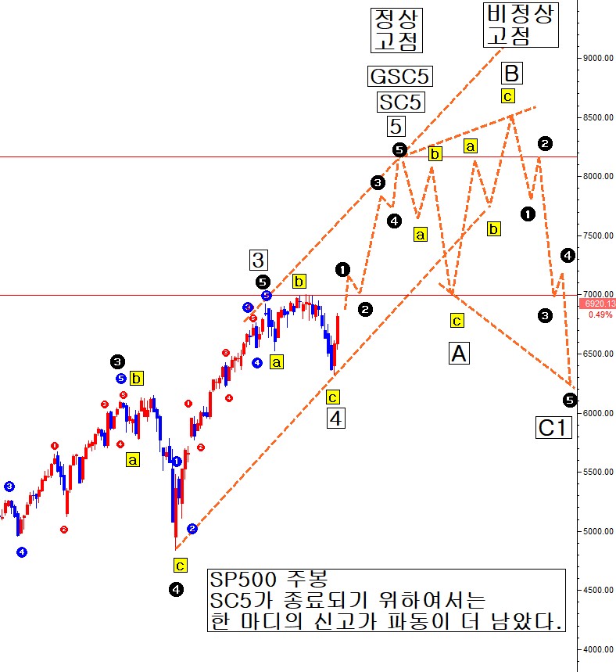The height and width of the screenshot is (672, 616).
Task: Select the SC5 wave label
Action: (x=400, y=102)
